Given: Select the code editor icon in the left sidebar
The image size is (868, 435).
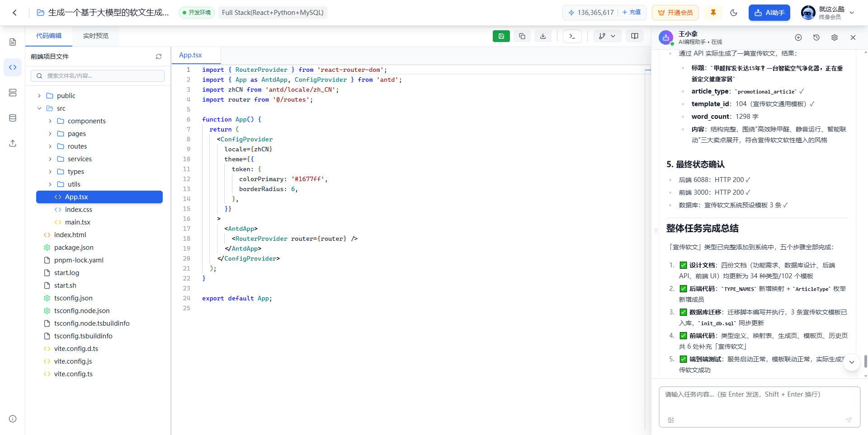Looking at the screenshot, I should click(13, 67).
